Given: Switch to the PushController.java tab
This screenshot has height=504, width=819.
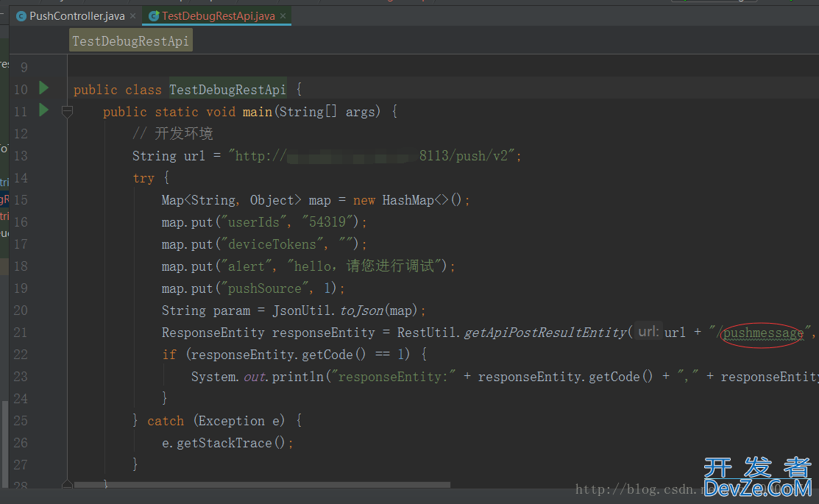Looking at the screenshot, I should (77, 16).
